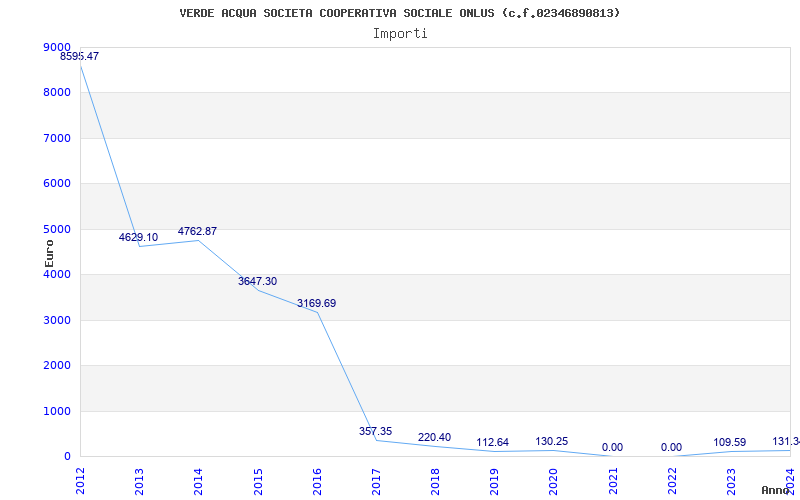Screen dimensions: 800x500
Task: Click the Anno axis label
Action: click(x=776, y=490)
